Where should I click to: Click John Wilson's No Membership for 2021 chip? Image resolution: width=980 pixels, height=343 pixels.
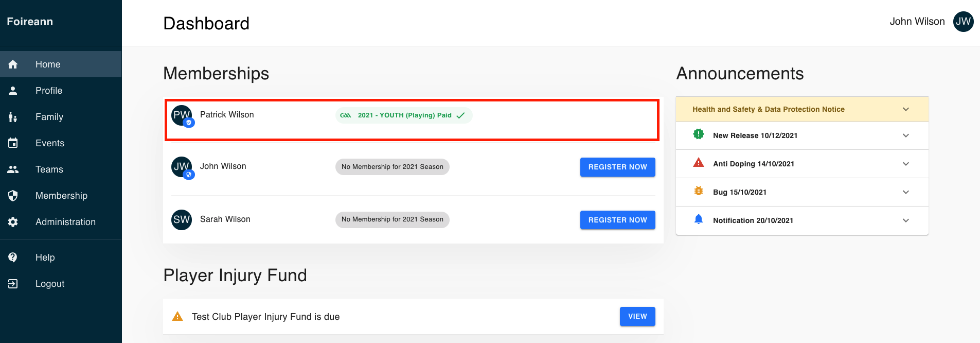point(393,167)
